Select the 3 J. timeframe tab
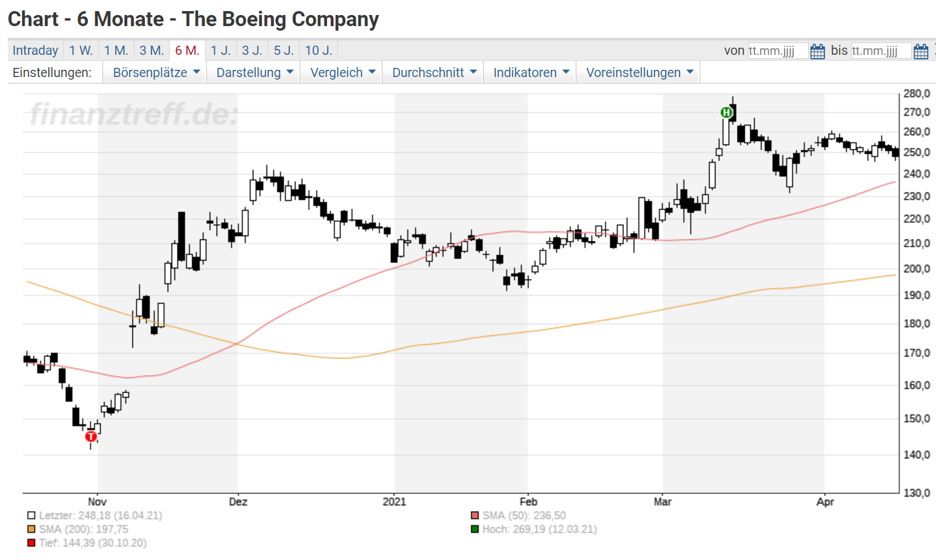This screenshot has height=560, width=936. click(252, 50)
